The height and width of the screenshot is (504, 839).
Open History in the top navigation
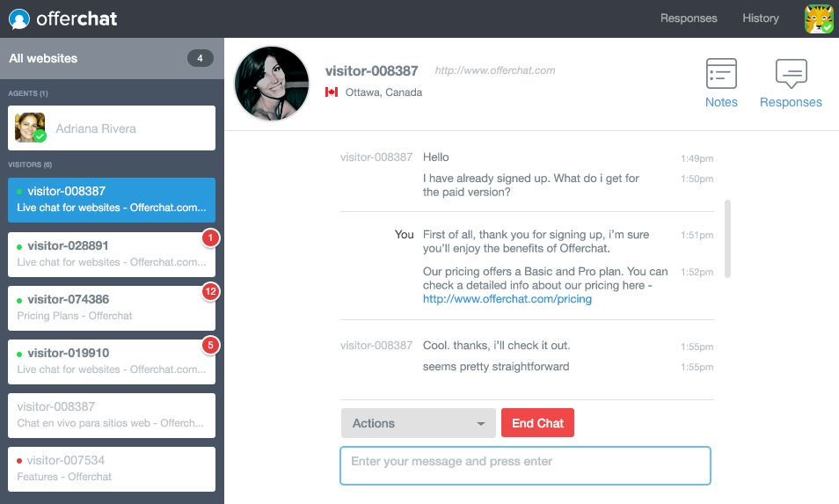click(x=760, y=18)
